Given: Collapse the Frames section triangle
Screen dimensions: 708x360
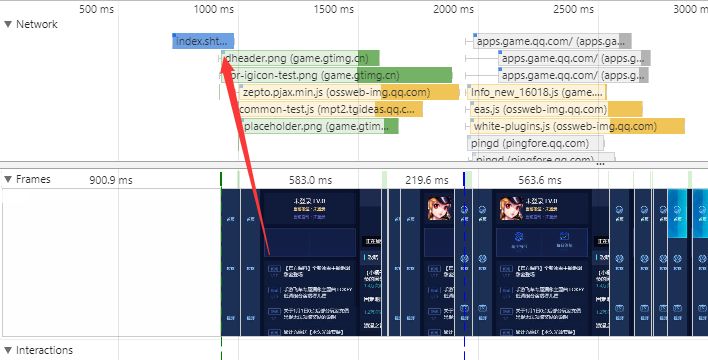Looking at the screenshot, I should click(x=8, y=179).
